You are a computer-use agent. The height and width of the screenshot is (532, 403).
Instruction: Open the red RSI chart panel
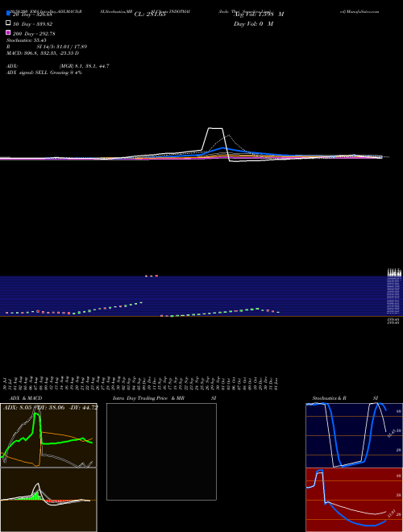click(354, 500)
